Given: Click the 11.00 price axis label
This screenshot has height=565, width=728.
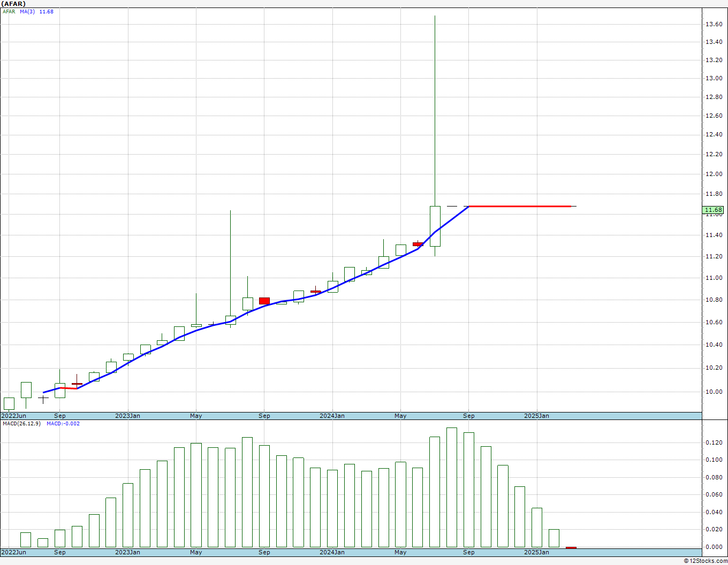Looking at the screenshot, I should coord(714,278).
